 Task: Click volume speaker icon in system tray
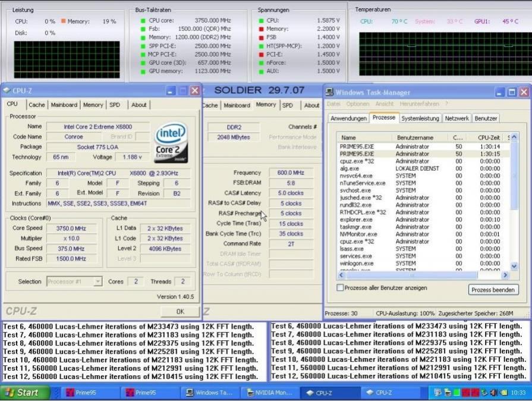coord(494,393)
